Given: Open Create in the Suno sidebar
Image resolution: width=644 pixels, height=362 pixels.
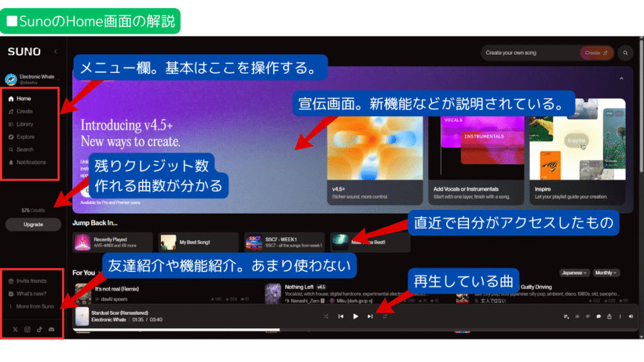Looking at the screenshot, I should [21, 112].
